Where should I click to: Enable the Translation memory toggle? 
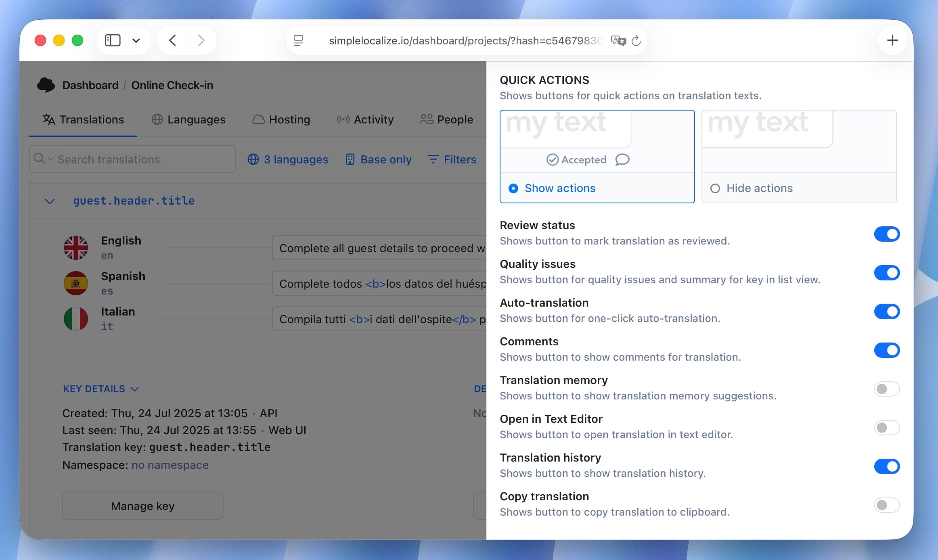(x=887, y=389)
